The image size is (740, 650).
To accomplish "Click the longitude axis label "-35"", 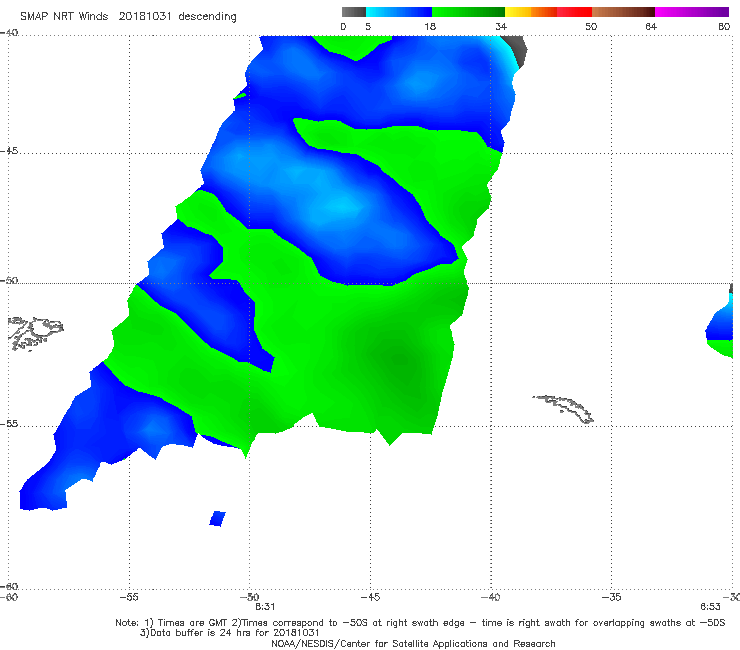I will point(612,598).
